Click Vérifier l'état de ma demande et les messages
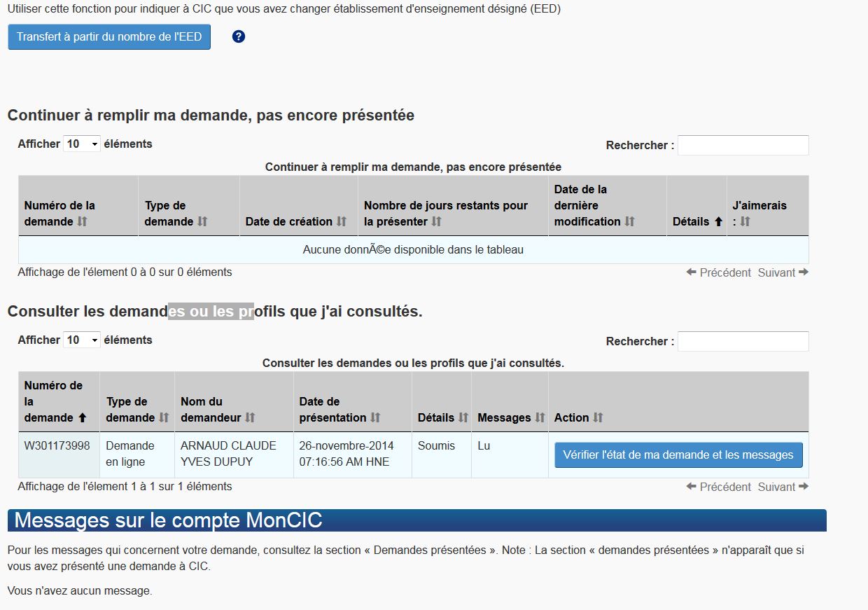This screenshot has height=610, width=868. coord(678,455)
